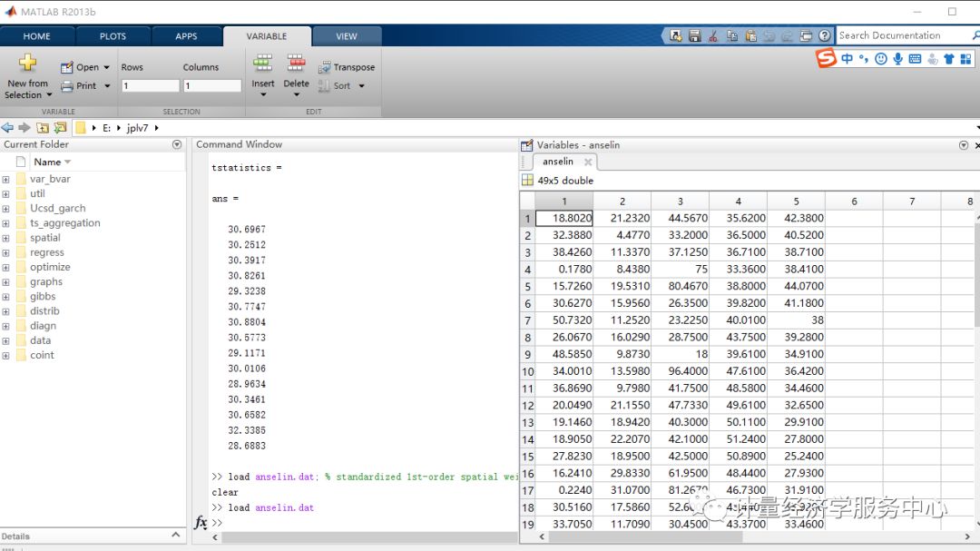Click the Delete icon in the Edit group

[x=296, y=63]
